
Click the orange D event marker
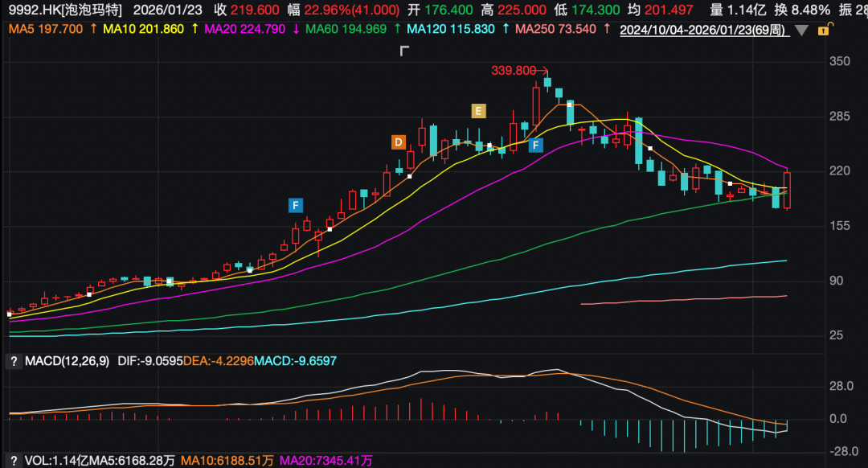coord(398,142)
